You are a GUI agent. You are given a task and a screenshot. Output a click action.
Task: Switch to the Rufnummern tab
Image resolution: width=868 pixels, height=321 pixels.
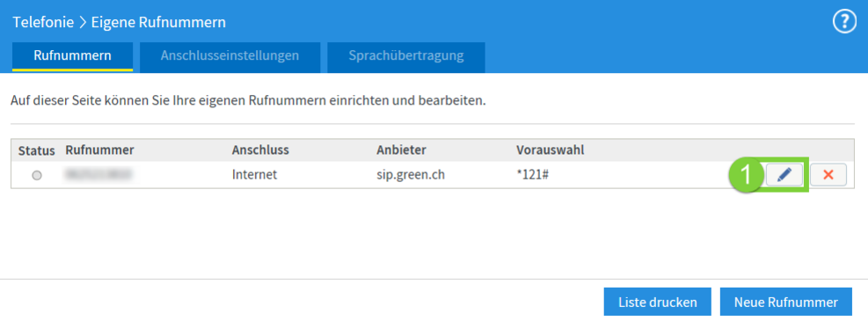[x=72, y=56]
